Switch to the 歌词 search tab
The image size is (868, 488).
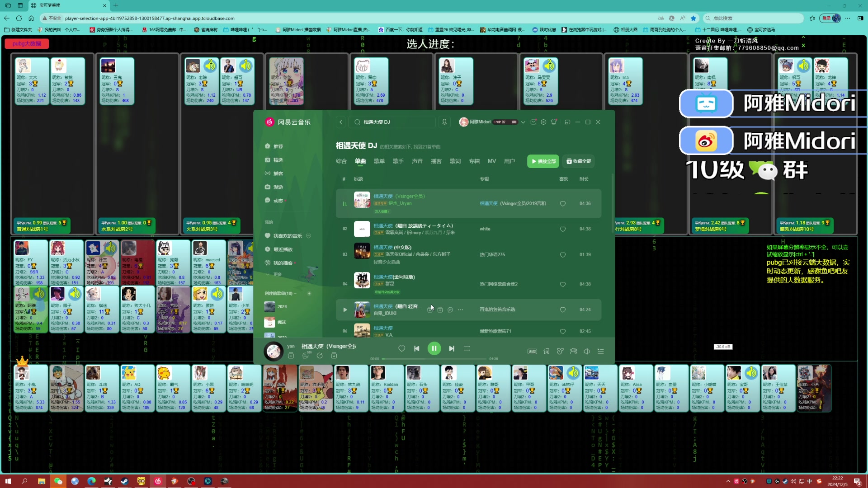coord(455,161)
